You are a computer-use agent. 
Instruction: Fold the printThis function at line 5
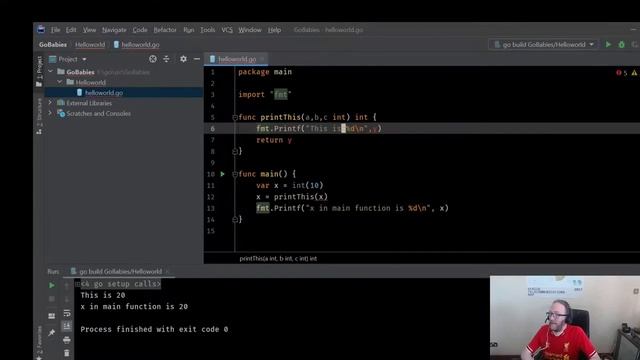(x=235, y=118)
